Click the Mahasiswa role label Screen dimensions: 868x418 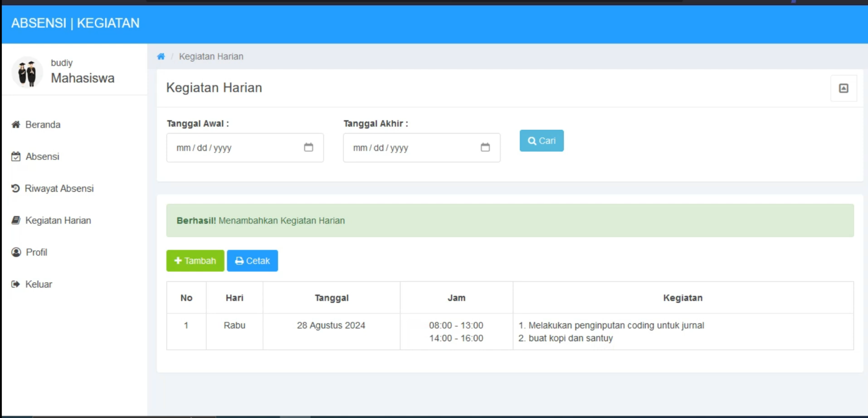pos(83,78)
